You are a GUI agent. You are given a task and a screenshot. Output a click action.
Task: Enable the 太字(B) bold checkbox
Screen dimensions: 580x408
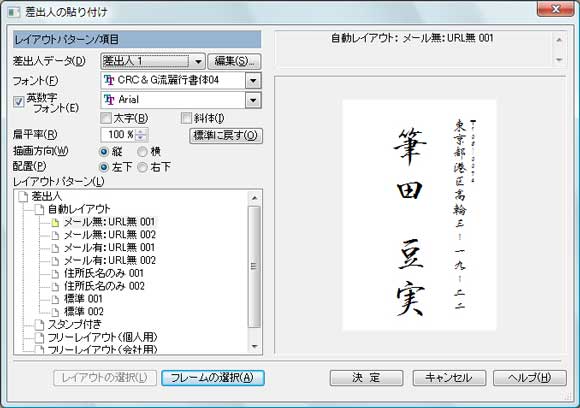tap(106, 118)
